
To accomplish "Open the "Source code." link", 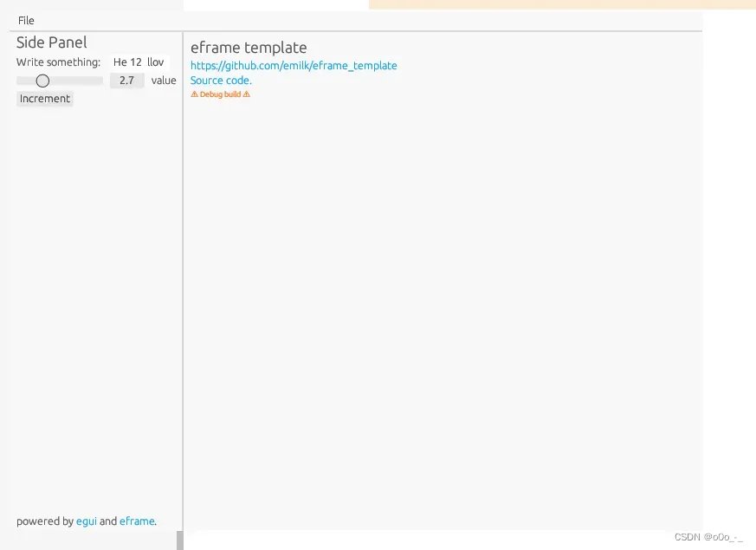I will click(221, 81).
